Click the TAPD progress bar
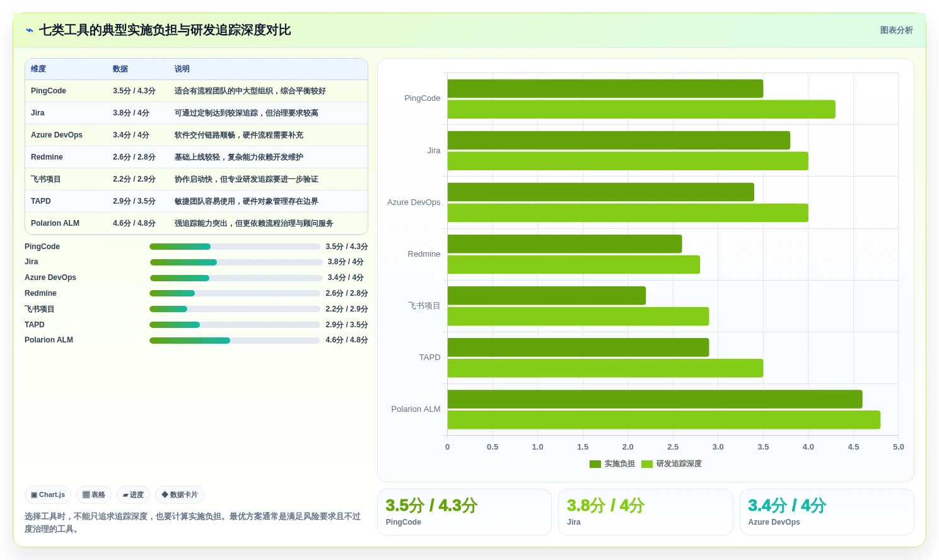939x560 pixels. click(x=235, y=325)
